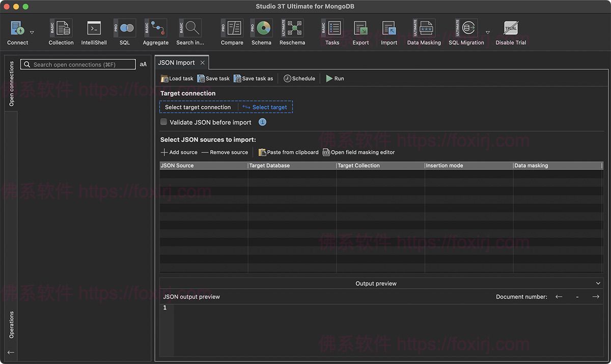The height and width of the screenshot is (364, 611).
Task: Start a SQL Migration
Action: point(466,32)
